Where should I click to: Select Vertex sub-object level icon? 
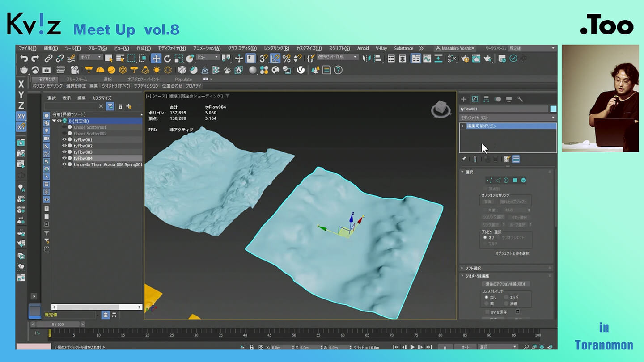(x=489, y=180)
